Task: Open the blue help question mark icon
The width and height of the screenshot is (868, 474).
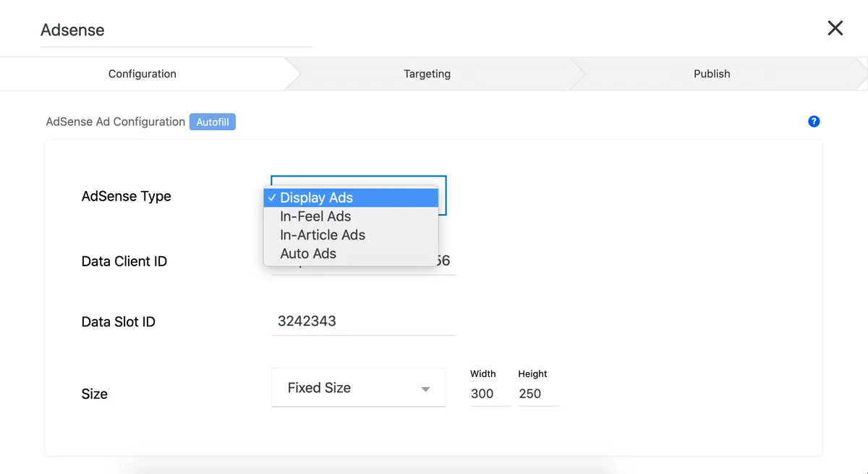Action: pos(814,122)
